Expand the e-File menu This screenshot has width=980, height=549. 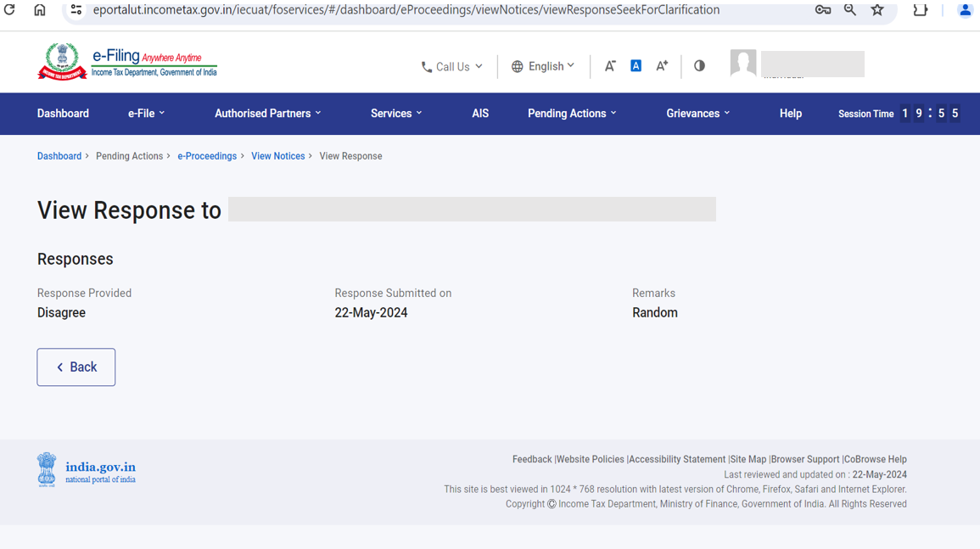pyautogui.click(x=146, y=114)
